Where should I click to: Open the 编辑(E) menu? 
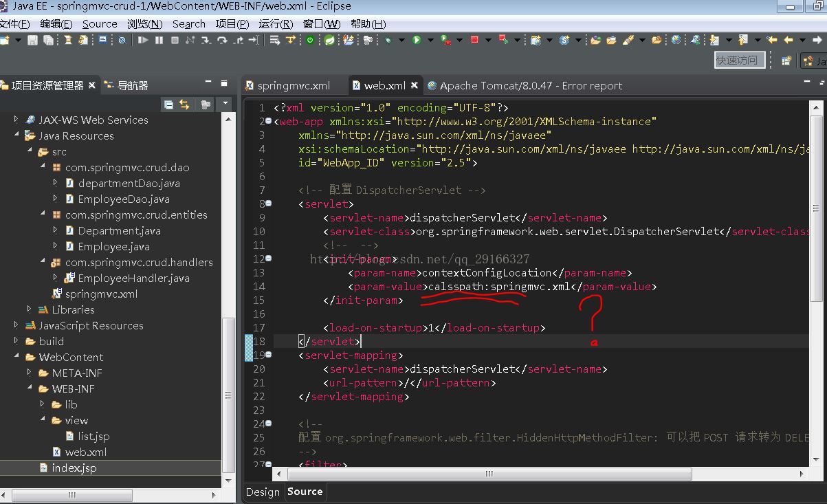tap(56, 23)
